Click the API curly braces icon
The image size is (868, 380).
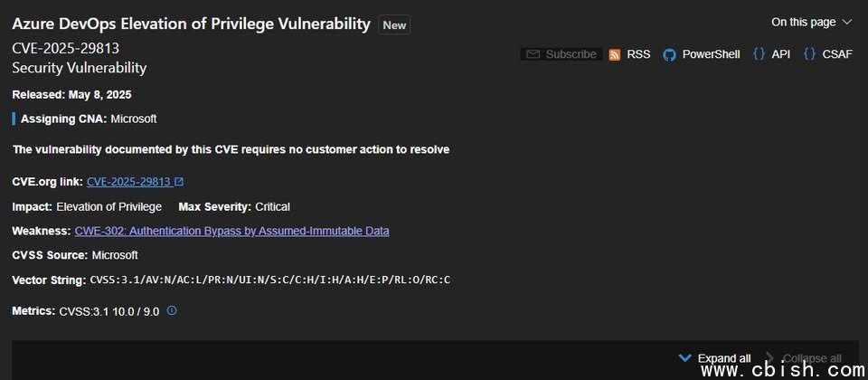pos(759,53)
